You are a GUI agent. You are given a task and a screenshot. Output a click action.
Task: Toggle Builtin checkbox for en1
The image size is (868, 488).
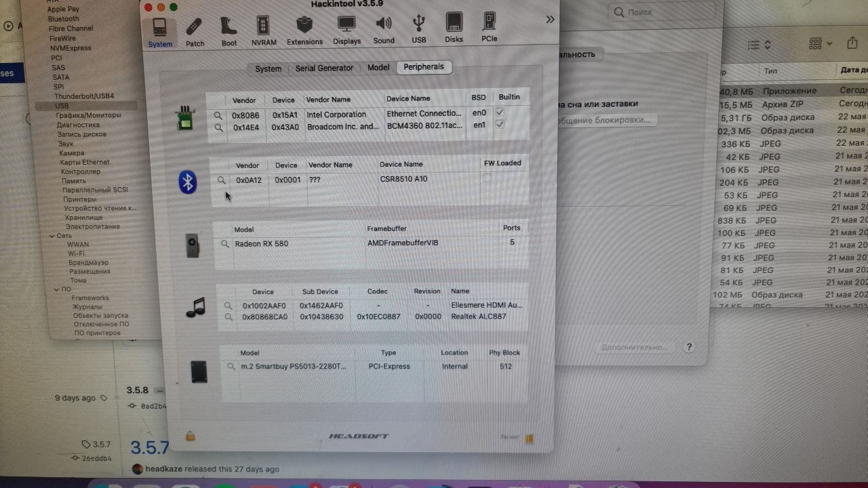point(500,124)
